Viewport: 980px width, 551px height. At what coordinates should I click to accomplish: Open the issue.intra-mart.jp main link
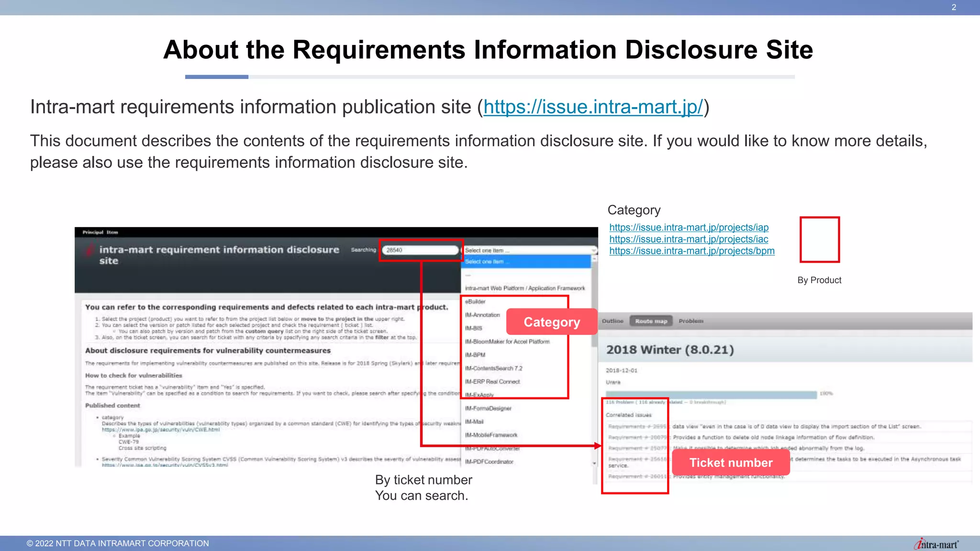[x=593, y=107]
